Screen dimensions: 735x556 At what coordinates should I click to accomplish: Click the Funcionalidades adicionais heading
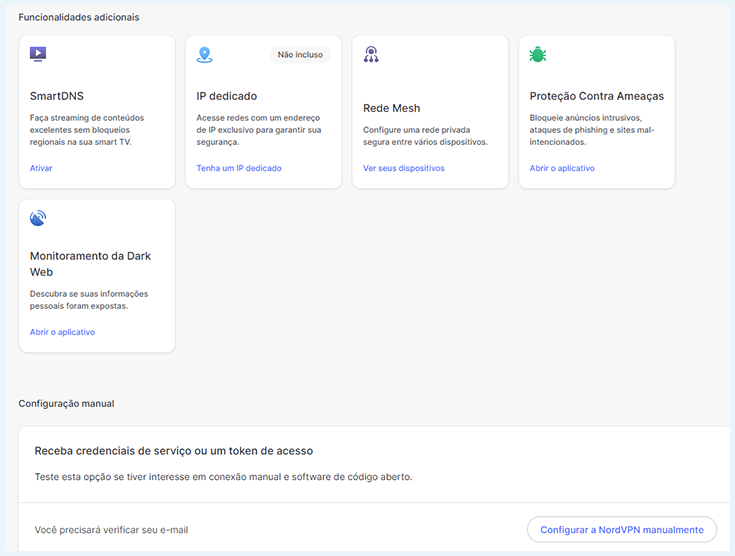79,17
